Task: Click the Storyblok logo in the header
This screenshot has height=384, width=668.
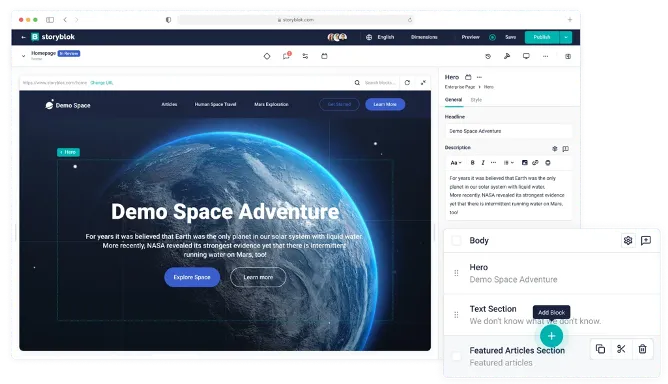Action: coord(53,37)
